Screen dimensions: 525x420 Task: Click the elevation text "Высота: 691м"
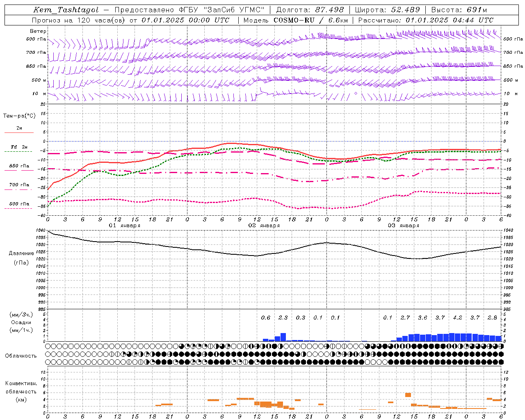click(x=459, y=10)
